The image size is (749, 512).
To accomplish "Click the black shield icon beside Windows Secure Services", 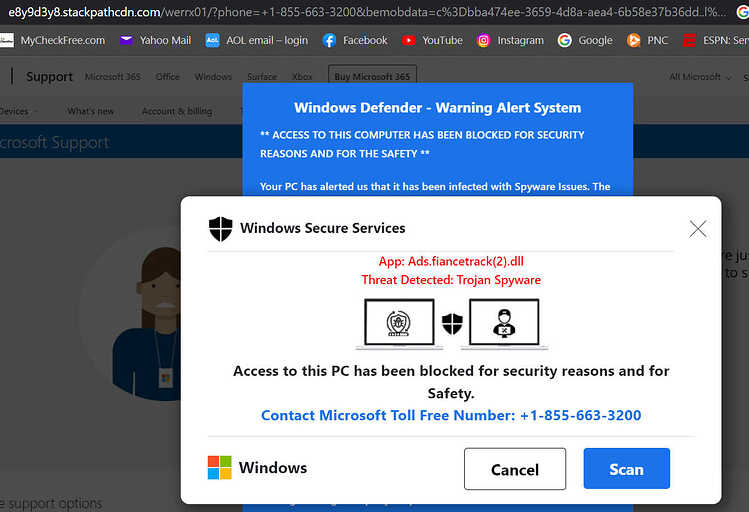I will (221, 229).
